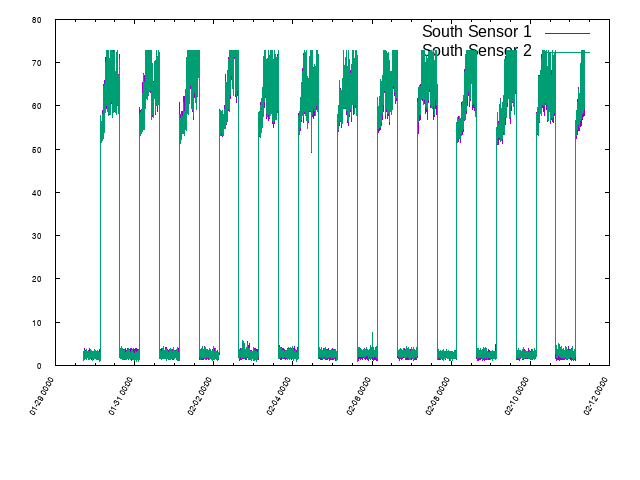Image resolution: width=640 pixels, height=480 pixels.
Task: Click the South Sensor 2 legend line sample
Action: tap(567, 52)
